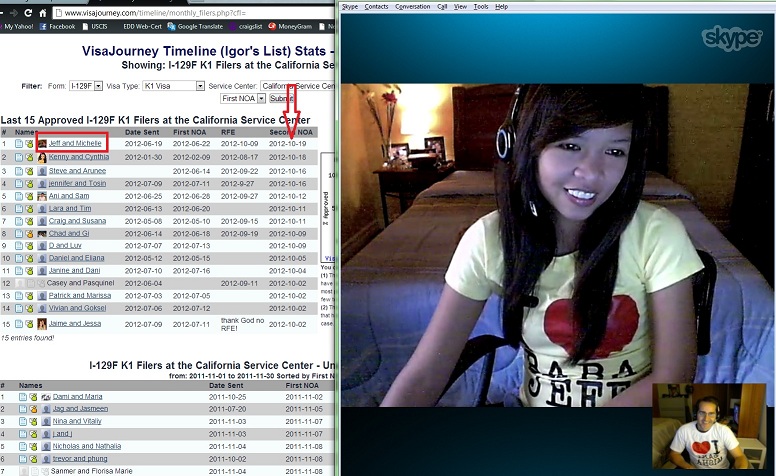
Task: Open timeline document icon for trevor and phung
Action: click(23, 459)
